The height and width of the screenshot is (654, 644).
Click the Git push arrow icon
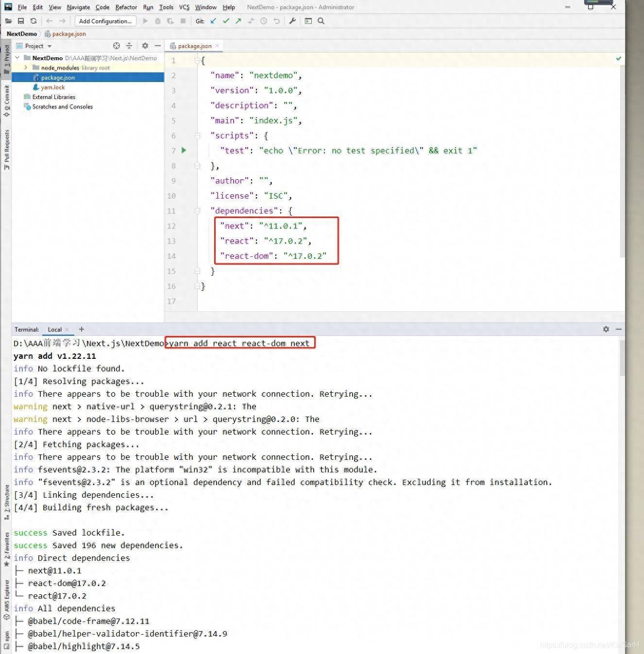tap(238, 21)
